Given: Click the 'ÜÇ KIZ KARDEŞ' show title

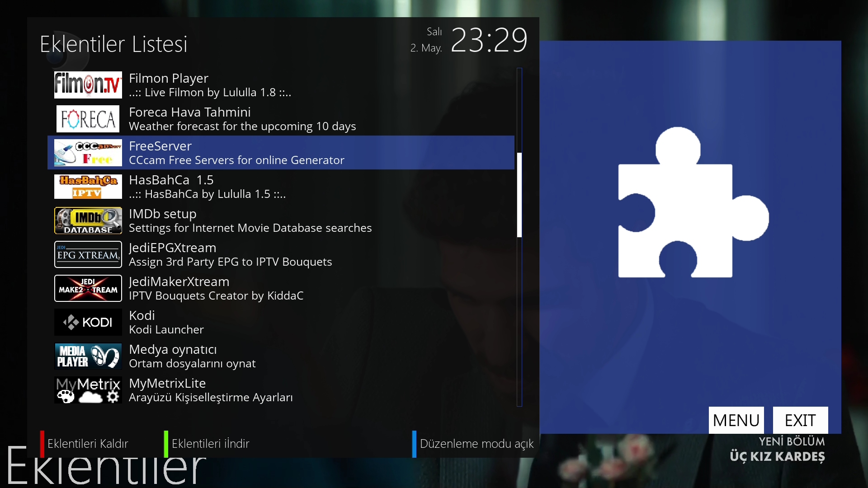Looking at the screenshot, I should tap(777, 456).
